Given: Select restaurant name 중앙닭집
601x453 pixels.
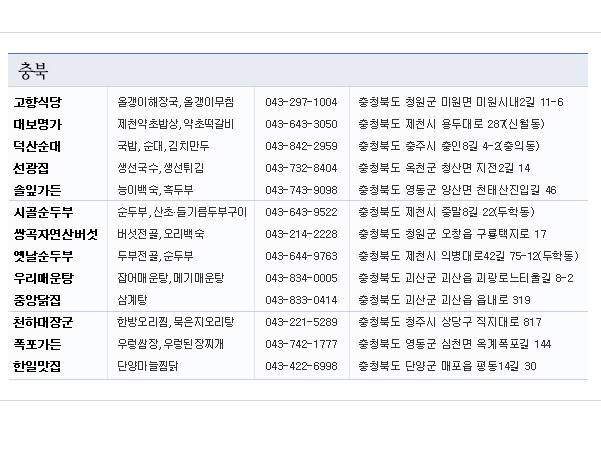Looking at the screenshot, I should point(37,300).
